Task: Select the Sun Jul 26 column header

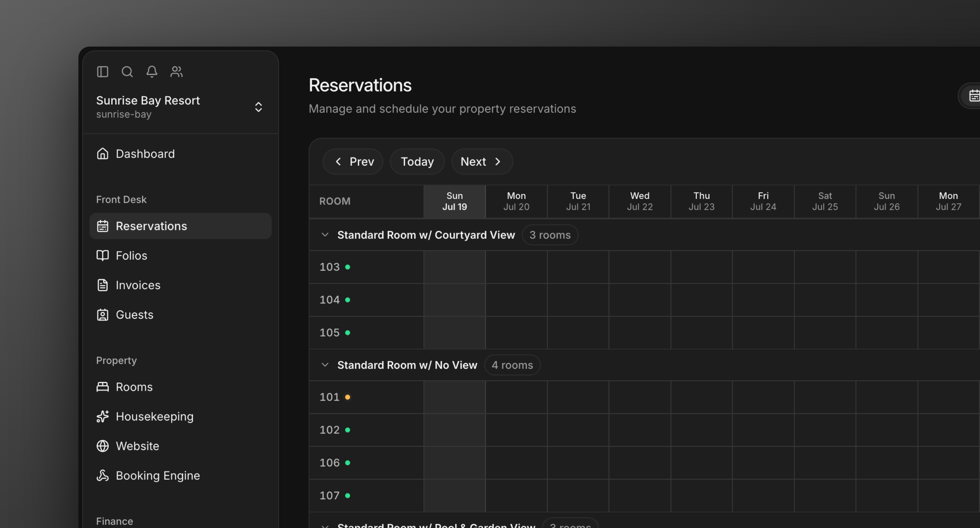Action: point(887,201)
